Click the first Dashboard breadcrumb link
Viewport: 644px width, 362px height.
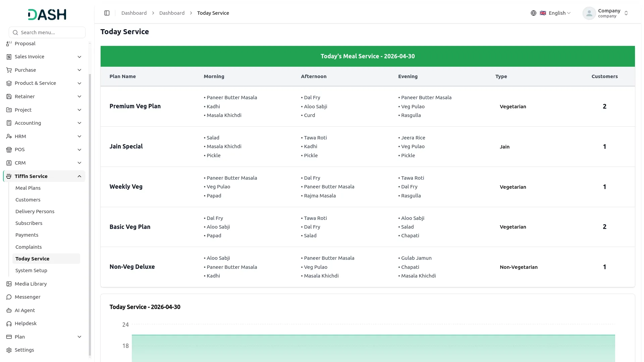click(134, 13)
